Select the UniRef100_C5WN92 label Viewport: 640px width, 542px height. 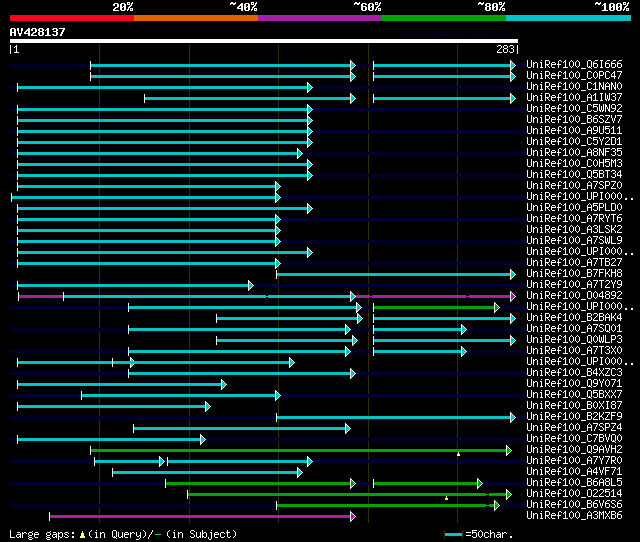[x=574, y=109]
